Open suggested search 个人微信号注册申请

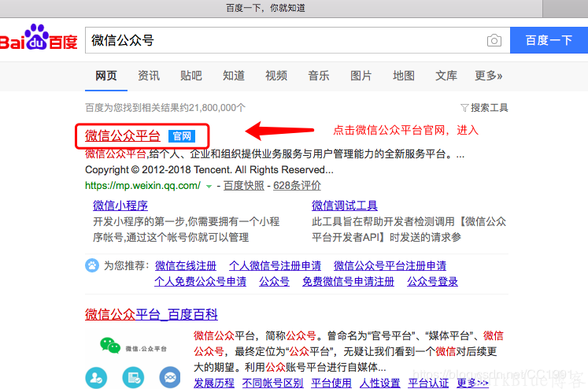point(276,266)
